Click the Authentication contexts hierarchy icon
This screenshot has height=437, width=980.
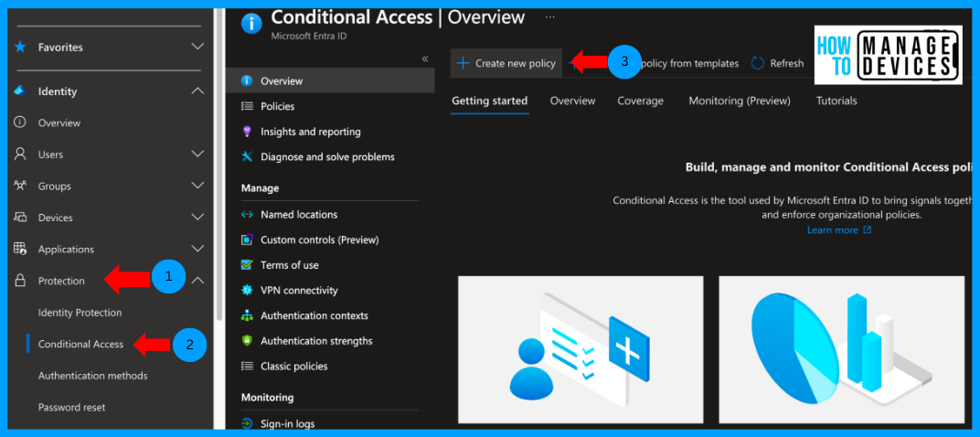tap(247, 315)
